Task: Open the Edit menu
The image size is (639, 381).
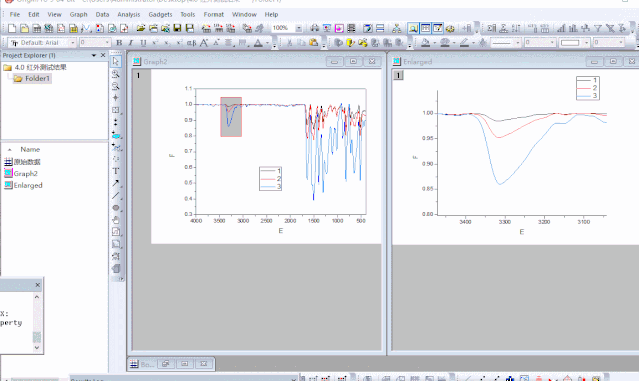Action: (34, 14)
